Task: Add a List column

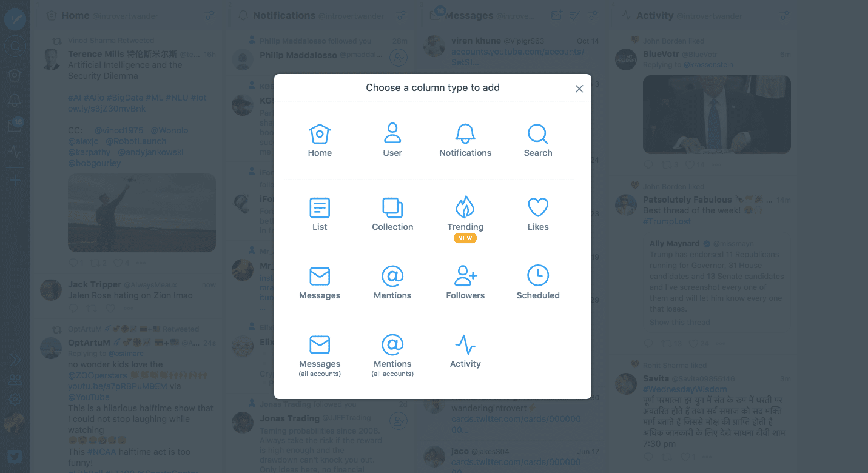Action: click(x=320, y=215)
